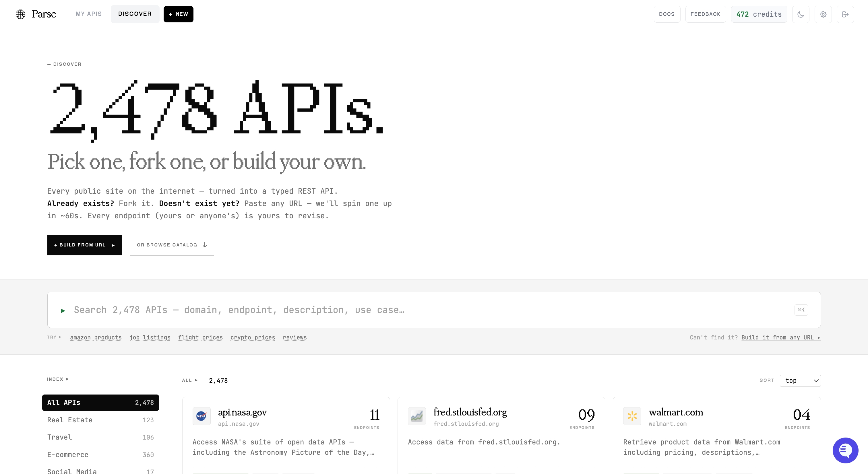Click the NASA card description text
868x474 pixels.
coord(283,447)
